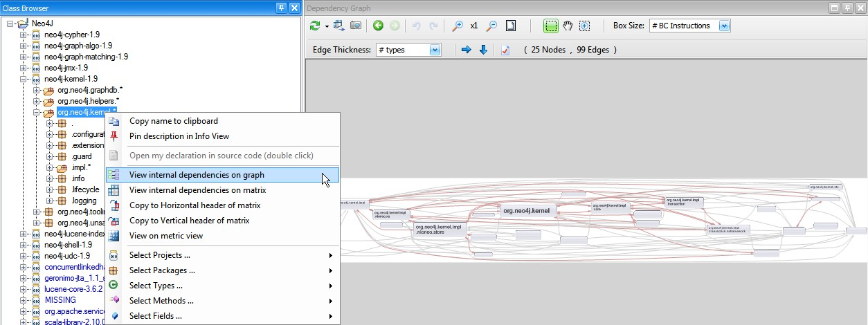This screenshot has width=868, height=325.
Task: Reset zoom to x1
Action: click(474, 26)
